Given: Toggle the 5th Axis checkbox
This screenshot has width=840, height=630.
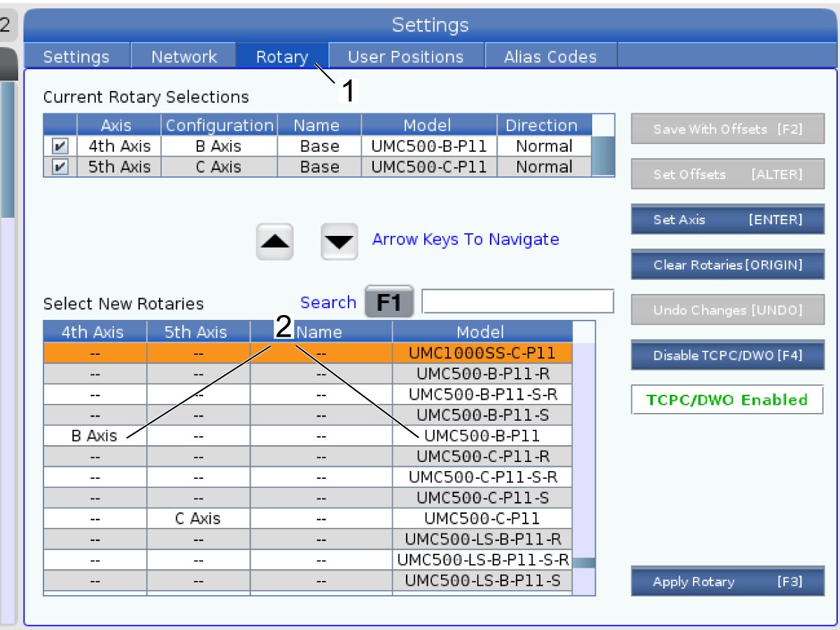Looking at the screenshot, I should [60, 167].
